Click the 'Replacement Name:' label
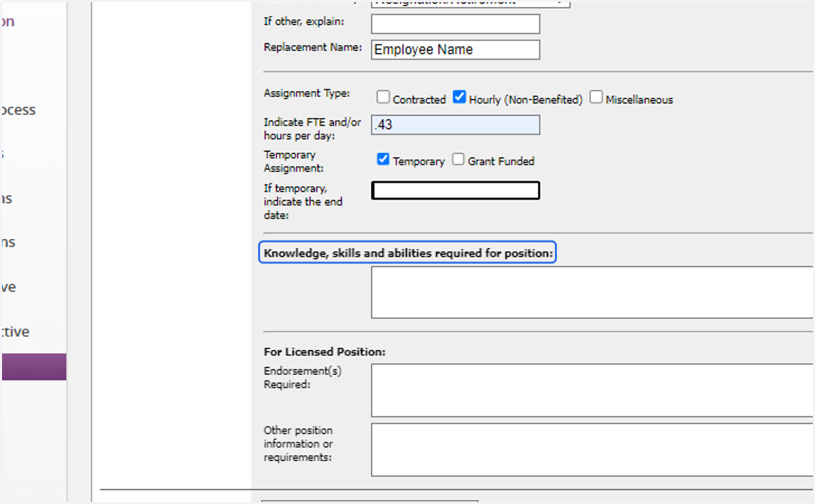 pos(313,48)
